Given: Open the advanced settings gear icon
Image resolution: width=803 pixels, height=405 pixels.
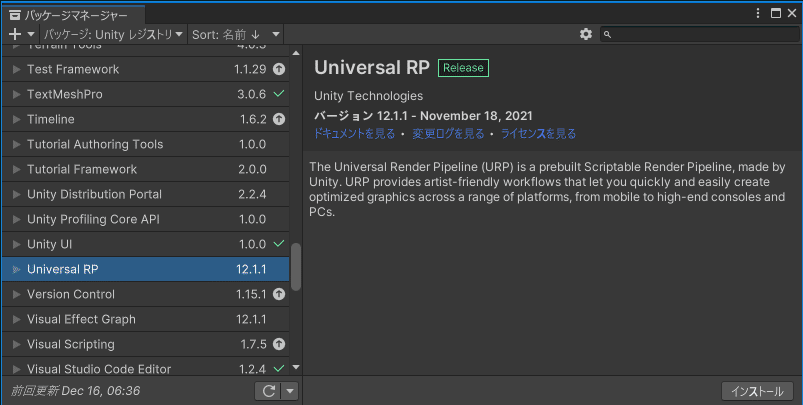Looking at the screenshot, I should click(x=586, y=34).
